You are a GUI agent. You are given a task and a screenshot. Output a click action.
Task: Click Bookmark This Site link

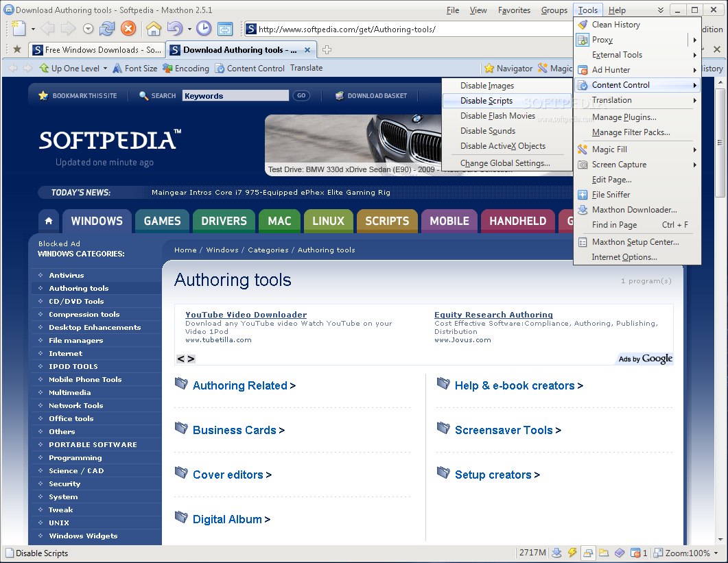(78, 95)
